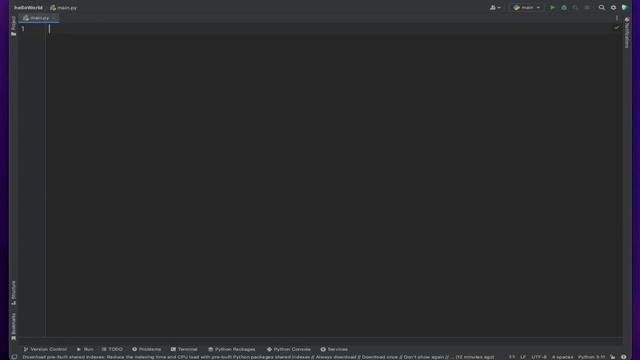Click into editor on line 1

(333, 29)
